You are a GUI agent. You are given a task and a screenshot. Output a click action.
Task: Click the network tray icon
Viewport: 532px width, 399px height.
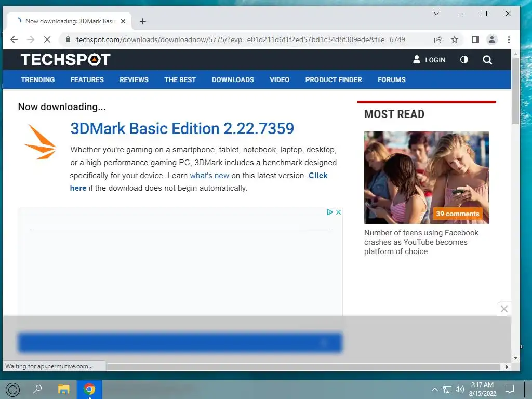point(447,389)
